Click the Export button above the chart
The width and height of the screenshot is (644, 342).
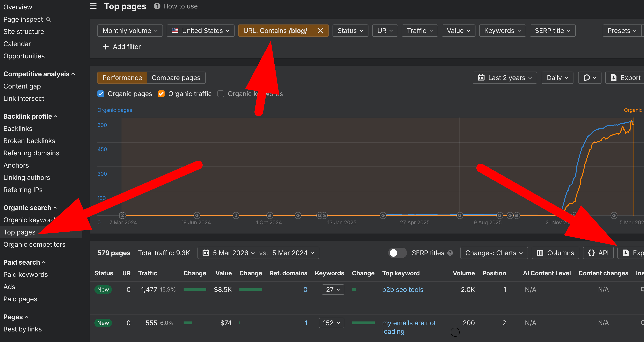click(x=626, y=78)
